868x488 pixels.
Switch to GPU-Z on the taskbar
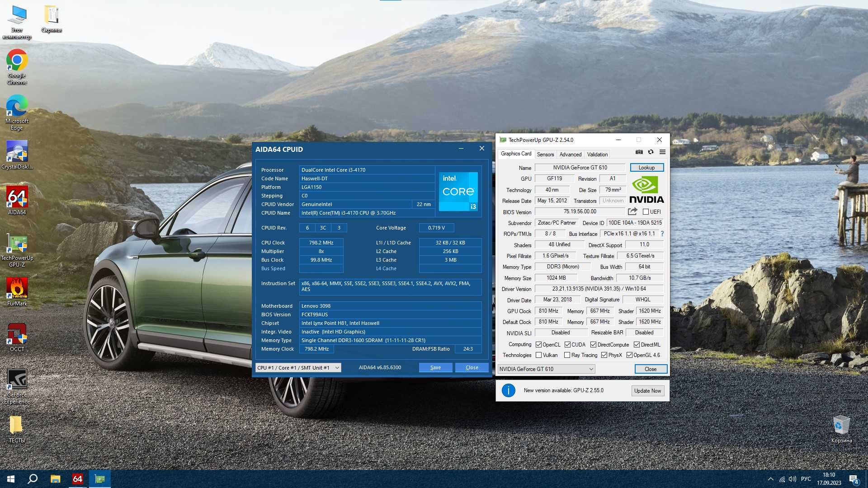tap(100, 479)
